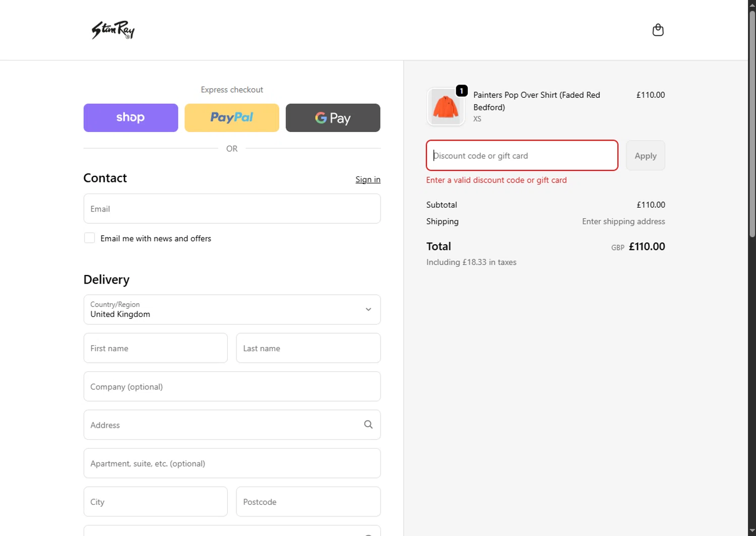Pay with Shop Pay express button
Image resolution: width=756 pixels, height=536 pixels.
tap(131, 118)
